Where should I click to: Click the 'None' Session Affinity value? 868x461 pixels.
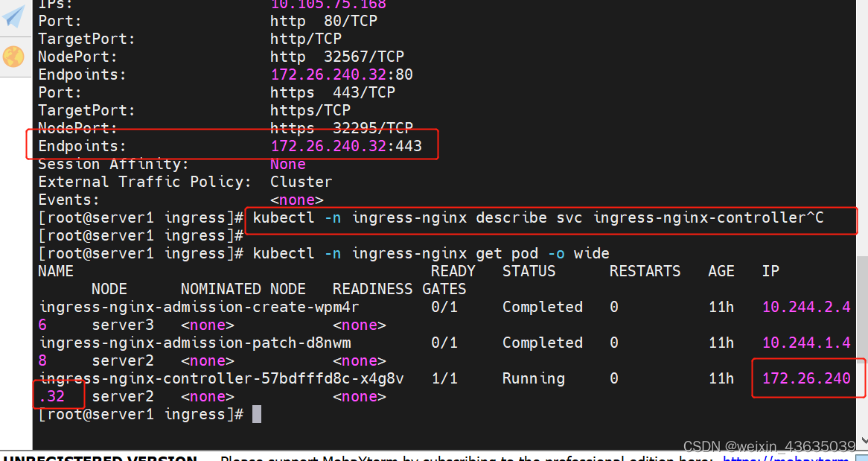pyautogui.click(x=288, y=164)
